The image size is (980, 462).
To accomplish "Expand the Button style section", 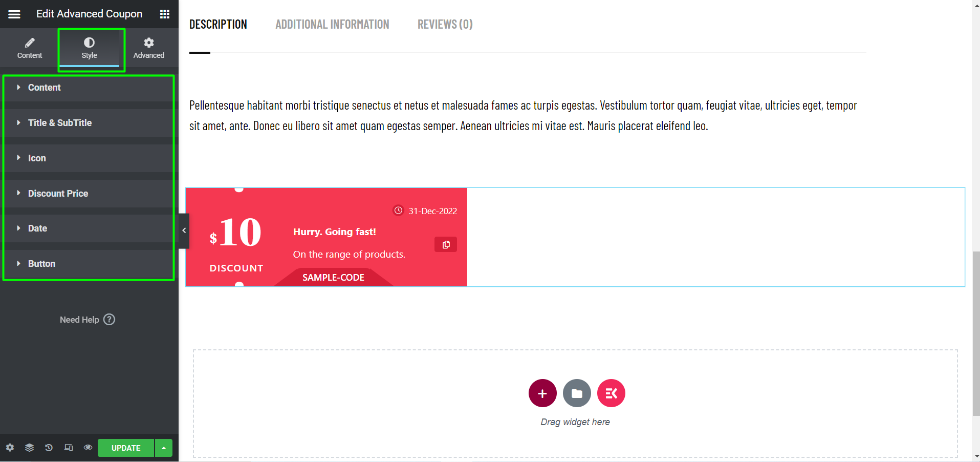I will [x=41, y=263].
